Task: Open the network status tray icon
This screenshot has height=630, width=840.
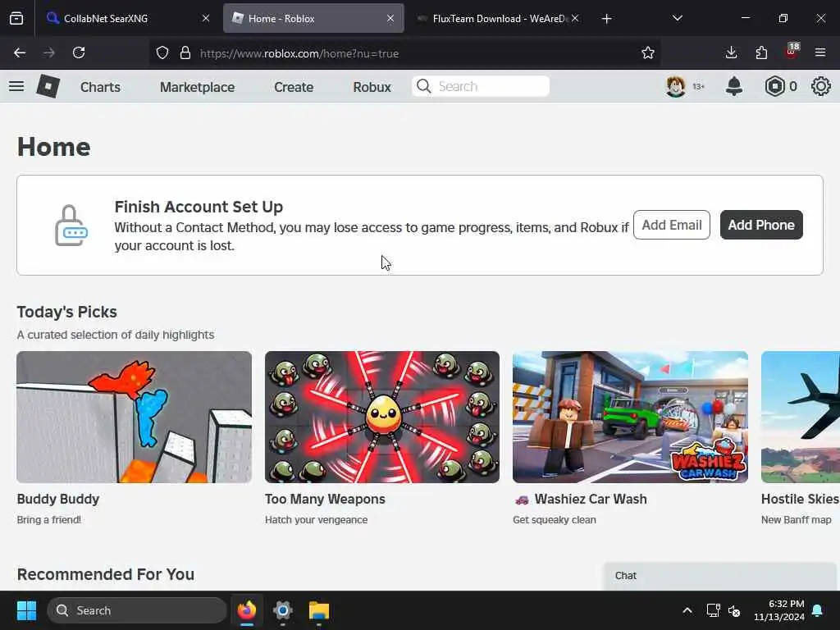Action: [x=713, y=610]
